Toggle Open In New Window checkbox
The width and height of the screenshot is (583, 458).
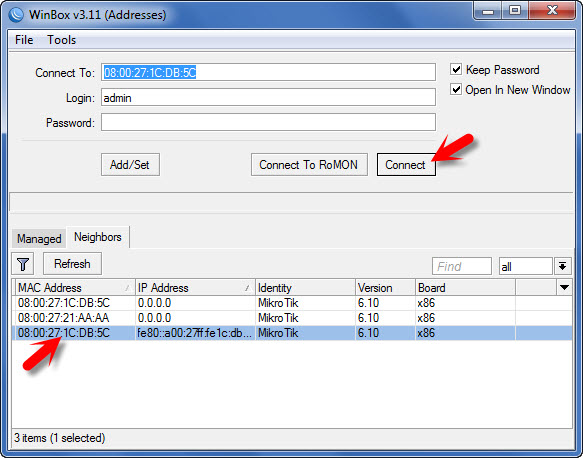tap(456, 90)
